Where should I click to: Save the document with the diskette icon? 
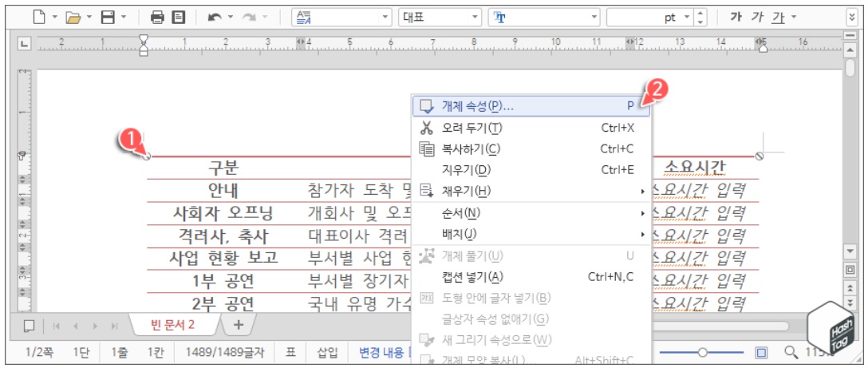tap(108, 18)
